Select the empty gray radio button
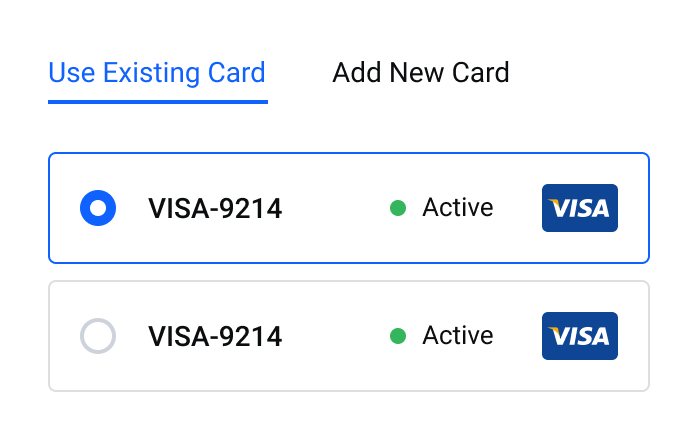 coord(98,336)
